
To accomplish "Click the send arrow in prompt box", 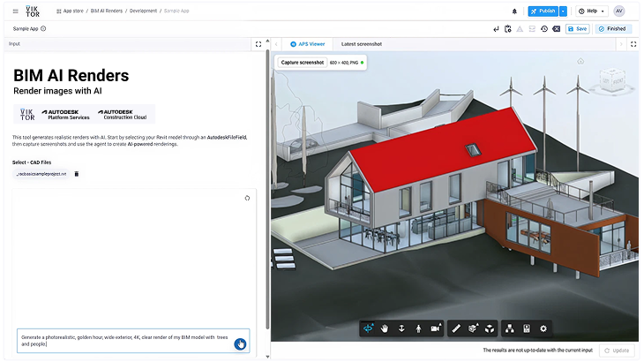I will (x=239, y=343).
